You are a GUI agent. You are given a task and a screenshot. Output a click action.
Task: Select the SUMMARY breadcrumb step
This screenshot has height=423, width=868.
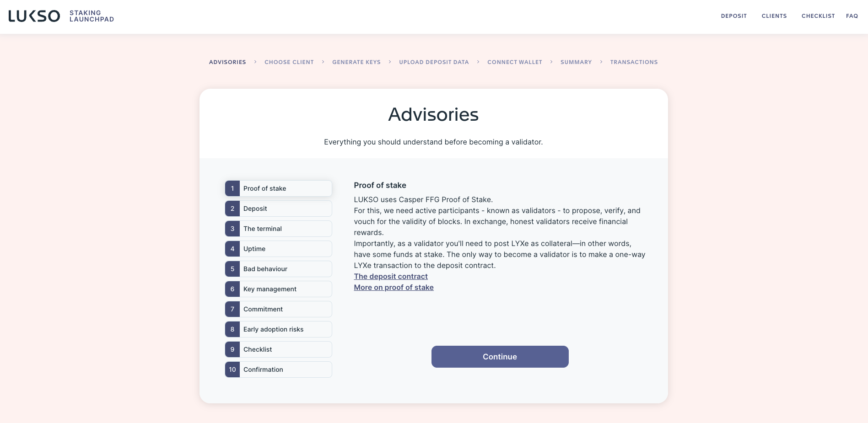(576, 62)
